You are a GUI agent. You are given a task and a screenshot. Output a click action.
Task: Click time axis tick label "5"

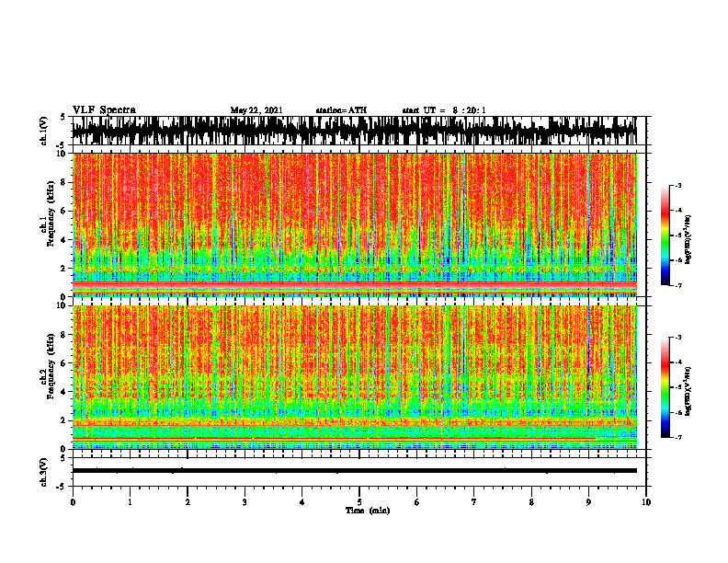[359, 502]
